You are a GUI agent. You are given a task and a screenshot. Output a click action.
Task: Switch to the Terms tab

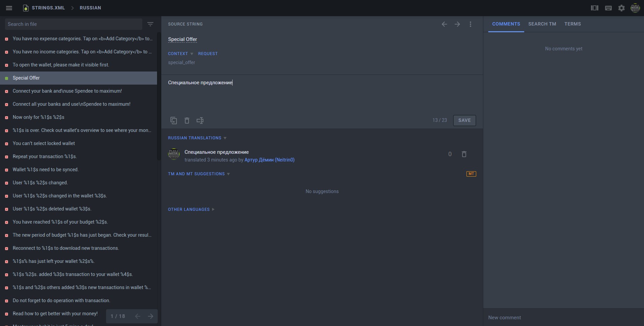click(573, 24)
